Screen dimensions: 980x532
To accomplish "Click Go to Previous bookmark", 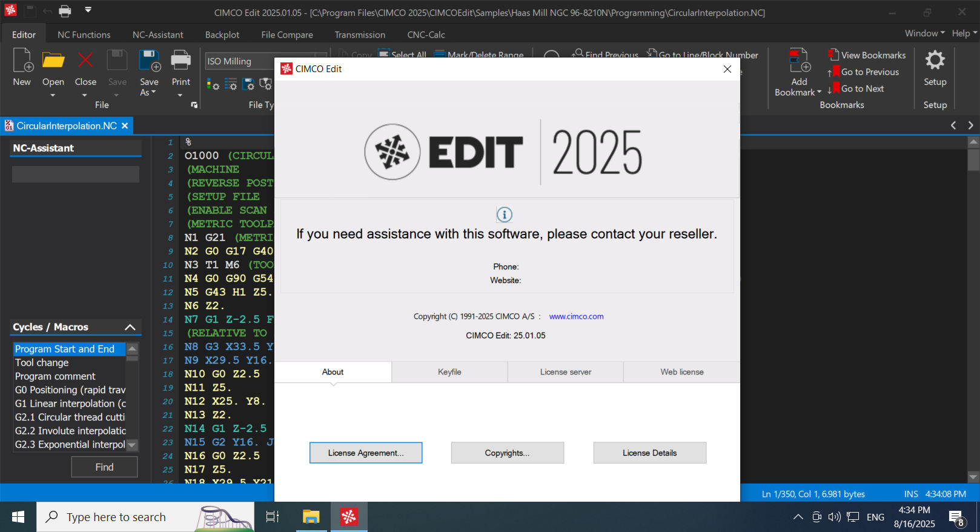I will coord(863,71).
